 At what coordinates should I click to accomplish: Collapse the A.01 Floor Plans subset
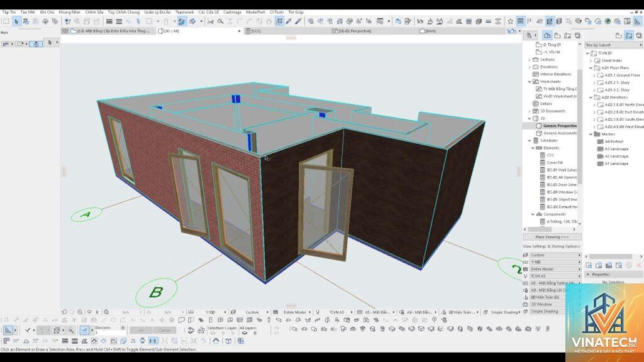(x=591, y=68)
